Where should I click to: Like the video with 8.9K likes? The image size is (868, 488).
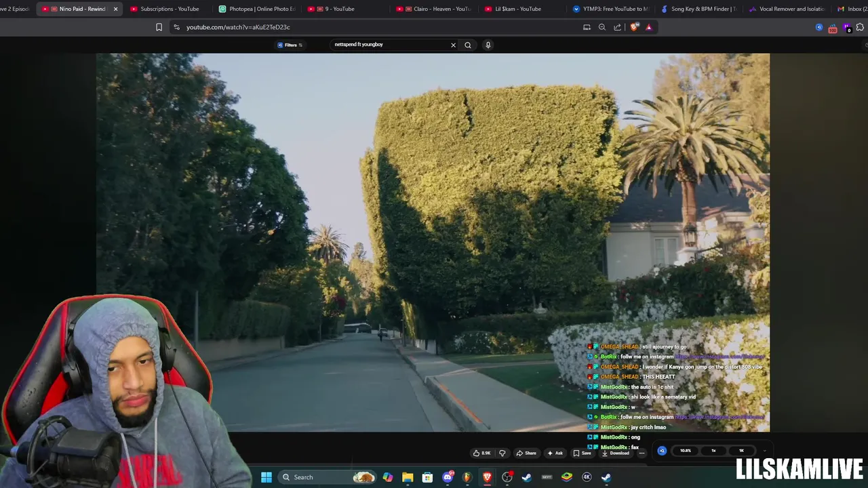[x=481, y=453]
